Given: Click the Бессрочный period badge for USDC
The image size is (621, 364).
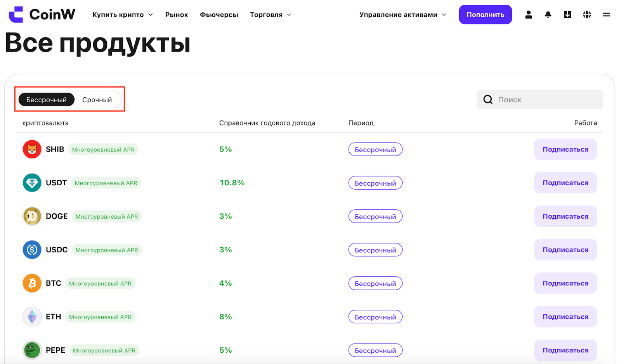Looking at the screenshot, I should (375, 250).
